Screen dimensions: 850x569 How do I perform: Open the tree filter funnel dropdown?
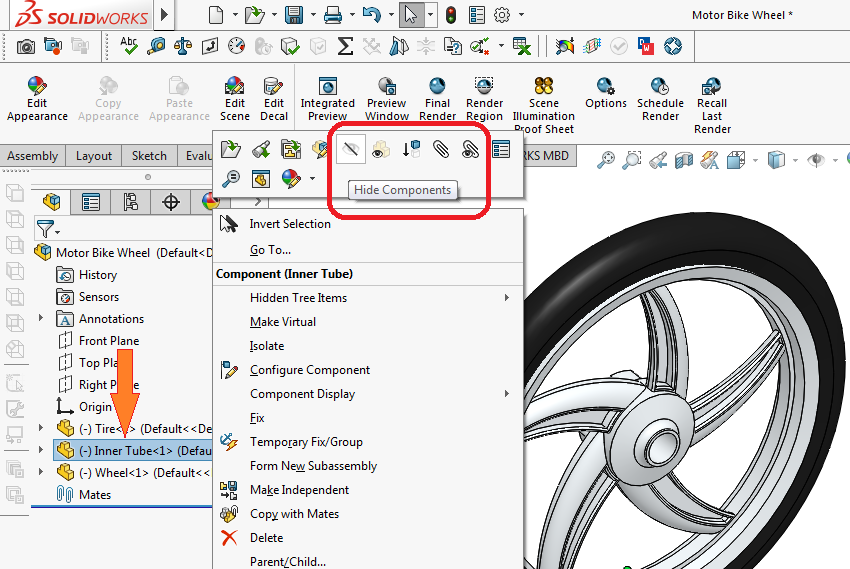click(47, 229)
